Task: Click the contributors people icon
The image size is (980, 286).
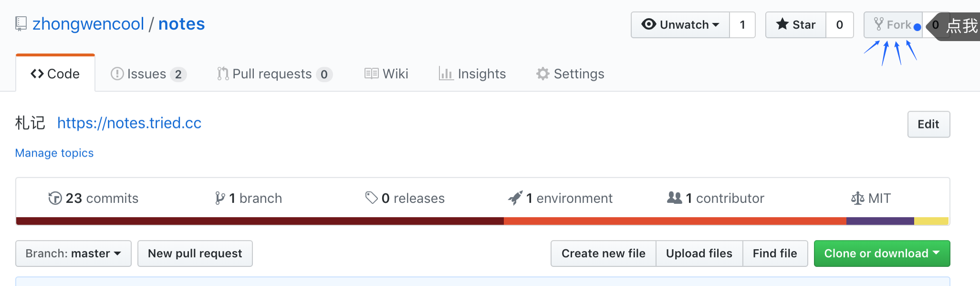Action: (675, 198)
